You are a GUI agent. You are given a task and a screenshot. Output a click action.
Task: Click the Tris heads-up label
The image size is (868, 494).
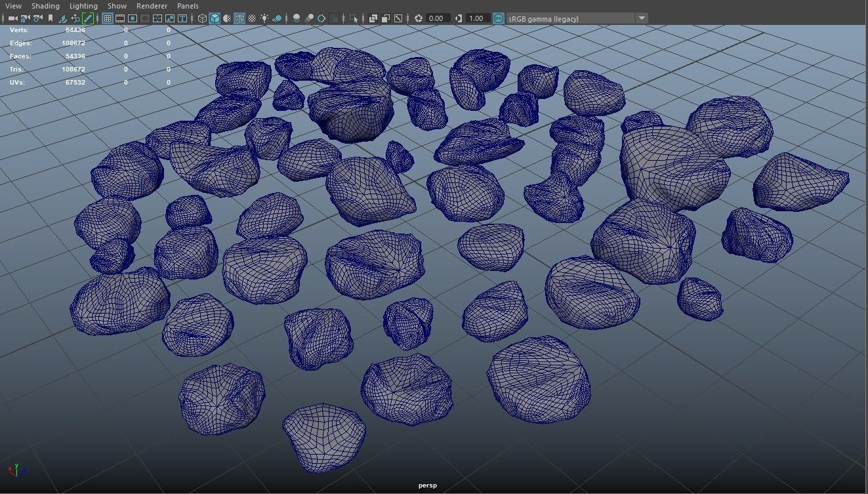coord(17,70)
